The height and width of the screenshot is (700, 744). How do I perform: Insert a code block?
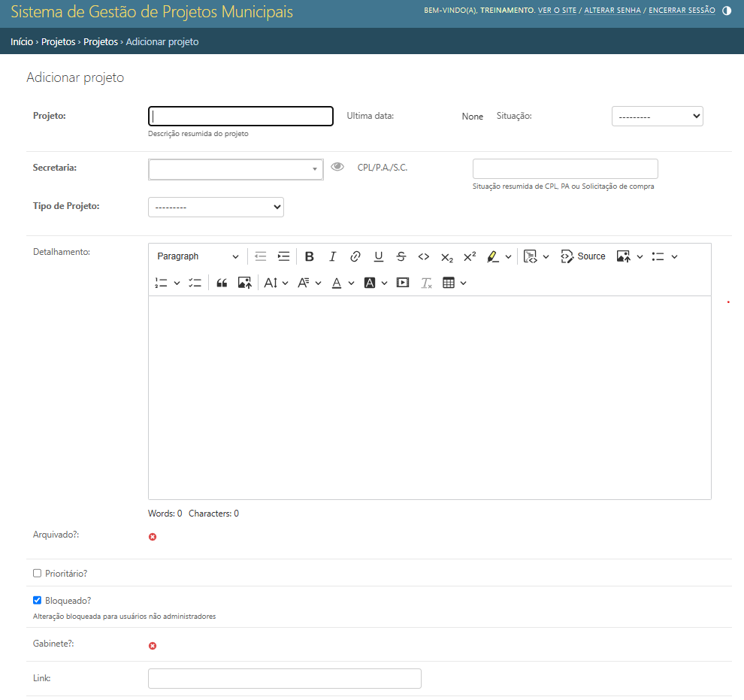[x=530, y=256]
